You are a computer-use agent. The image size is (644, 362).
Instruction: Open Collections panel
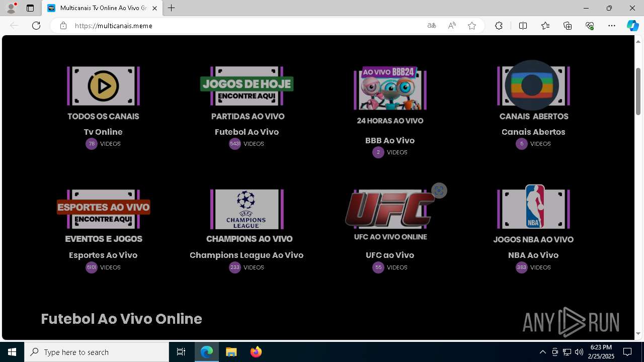(568, 26)
